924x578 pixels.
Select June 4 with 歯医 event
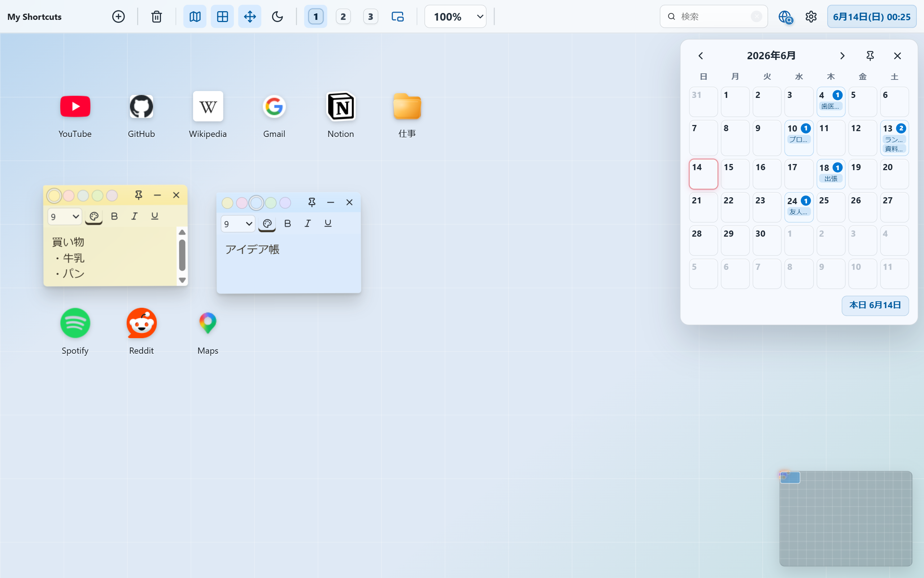pyautogui.click(x=831, y=102)
